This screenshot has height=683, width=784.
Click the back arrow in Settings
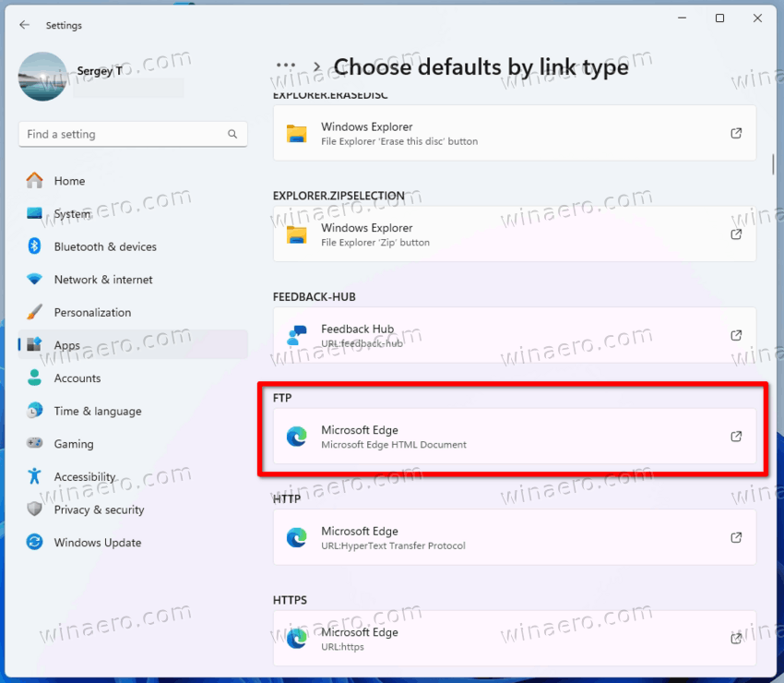coord(25,25)
